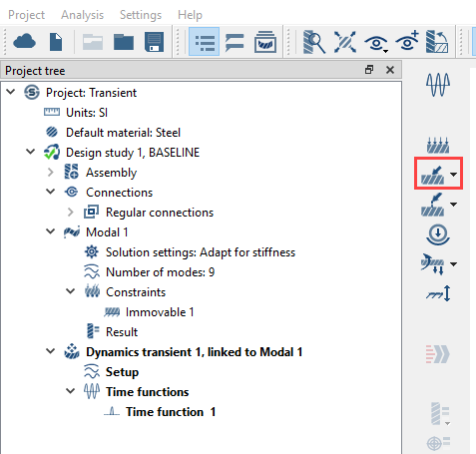This screenshot has width=476, height=454.
Task: Click the sine wave time function icon
Action: tap(438, 85)
